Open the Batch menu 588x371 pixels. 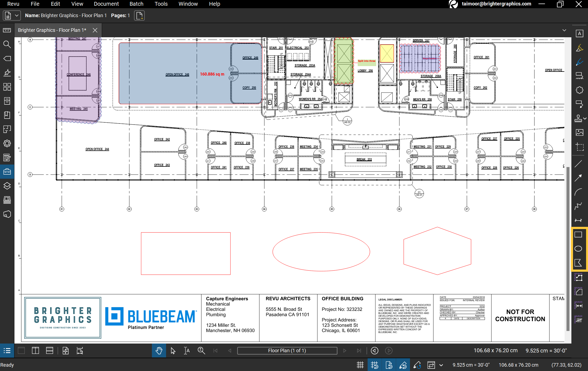pyautogui.click(x=136, y=4)
